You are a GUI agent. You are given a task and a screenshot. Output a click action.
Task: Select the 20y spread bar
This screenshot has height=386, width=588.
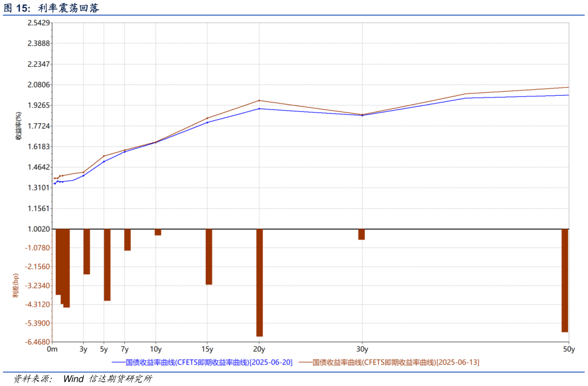click(x=259, y=282)
